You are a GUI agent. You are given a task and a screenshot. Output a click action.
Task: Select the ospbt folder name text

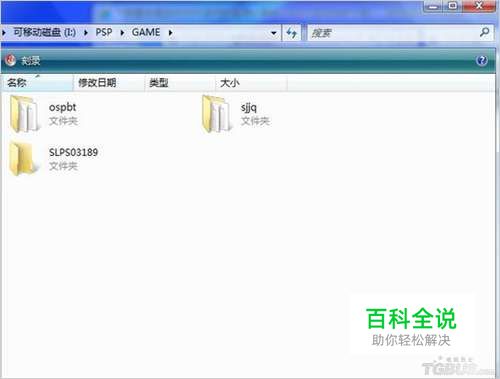(63, 107)
